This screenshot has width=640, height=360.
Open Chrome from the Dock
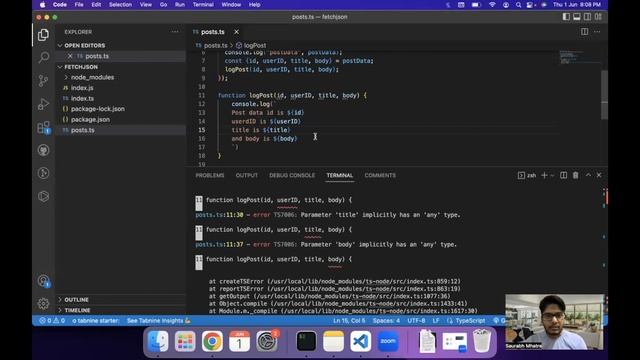click(212, 341)
